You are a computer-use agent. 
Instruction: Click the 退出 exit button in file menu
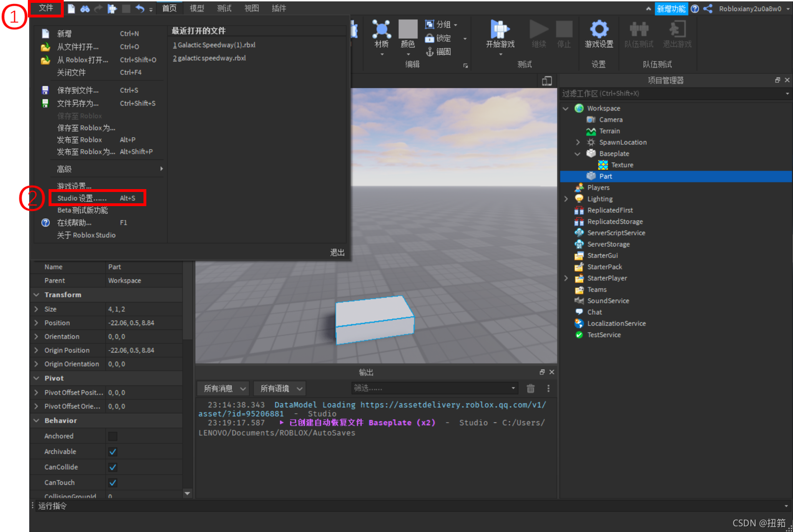point(337,253)
